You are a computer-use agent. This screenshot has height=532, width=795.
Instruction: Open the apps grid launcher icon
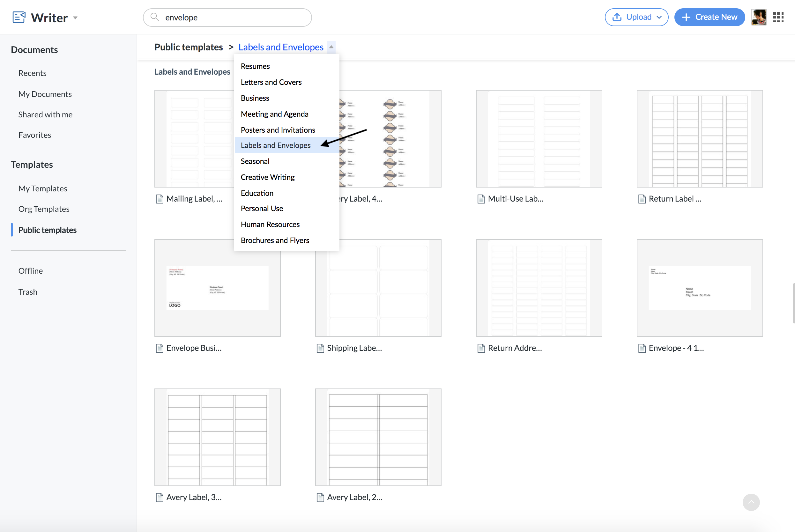click(x=778, y=17)
